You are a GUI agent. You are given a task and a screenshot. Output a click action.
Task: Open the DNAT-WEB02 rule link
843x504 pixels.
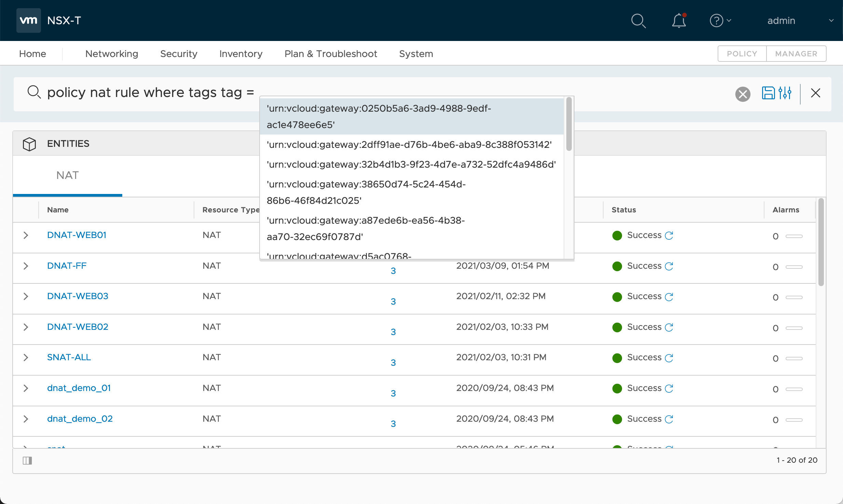point(78,327)
